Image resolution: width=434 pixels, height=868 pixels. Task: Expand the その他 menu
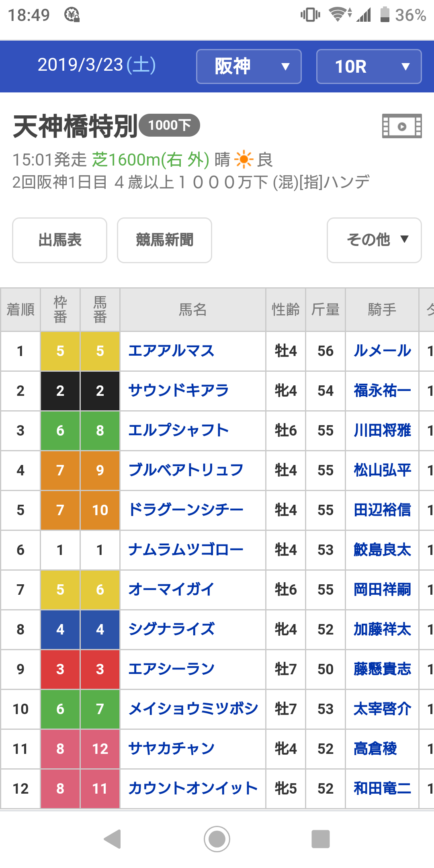pyautogui.click(x=374, y=240)
